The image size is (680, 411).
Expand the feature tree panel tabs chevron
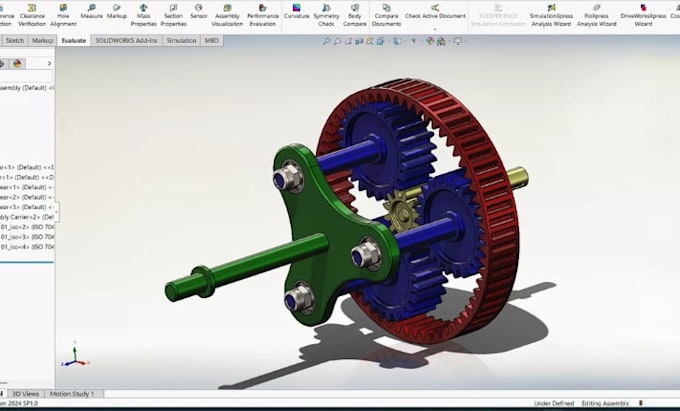(x=49, y=64)
